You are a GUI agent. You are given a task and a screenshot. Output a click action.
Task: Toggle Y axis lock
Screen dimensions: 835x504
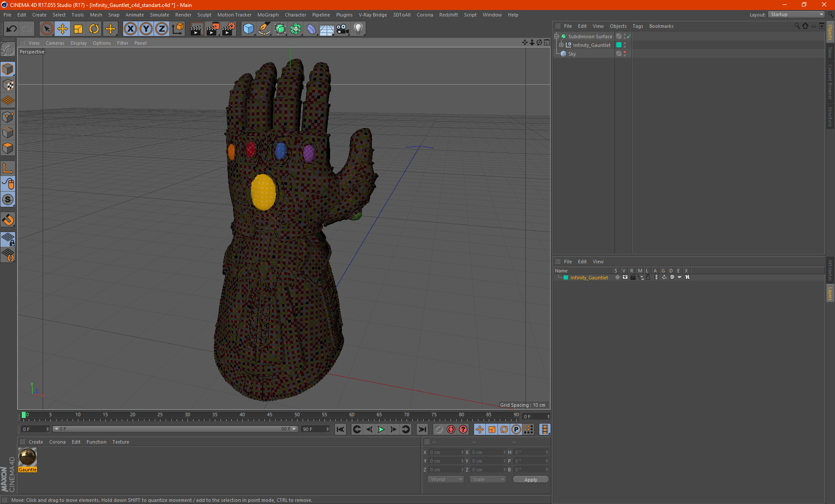tap(146, 29)
